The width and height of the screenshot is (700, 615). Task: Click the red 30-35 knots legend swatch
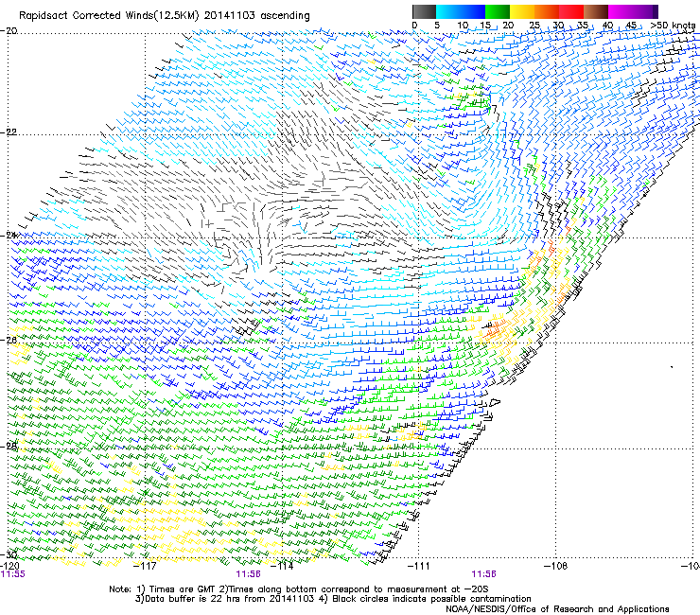coord(571,11)
